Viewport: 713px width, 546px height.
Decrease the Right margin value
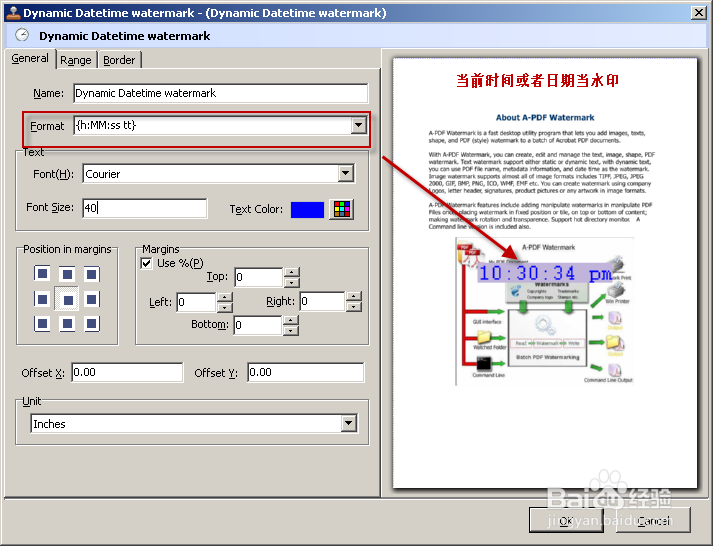[353, 306]
